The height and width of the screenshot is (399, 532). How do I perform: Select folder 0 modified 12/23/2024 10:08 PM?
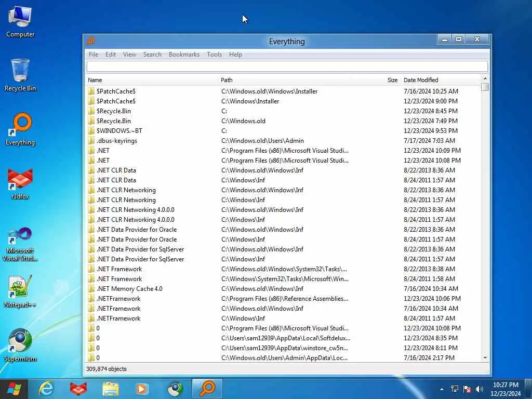(284, 328)
